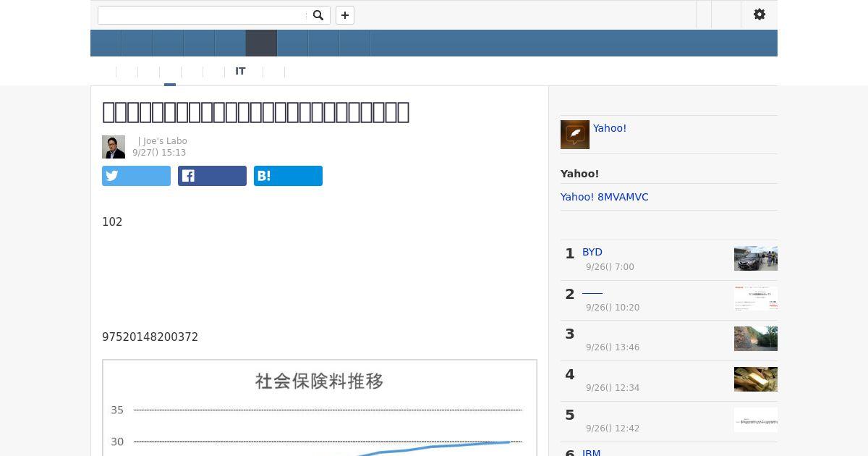Screen dimensions: 868x456
Task: Click the 9/26() 12:42 timestamp
Action: (x=613, y=428)
